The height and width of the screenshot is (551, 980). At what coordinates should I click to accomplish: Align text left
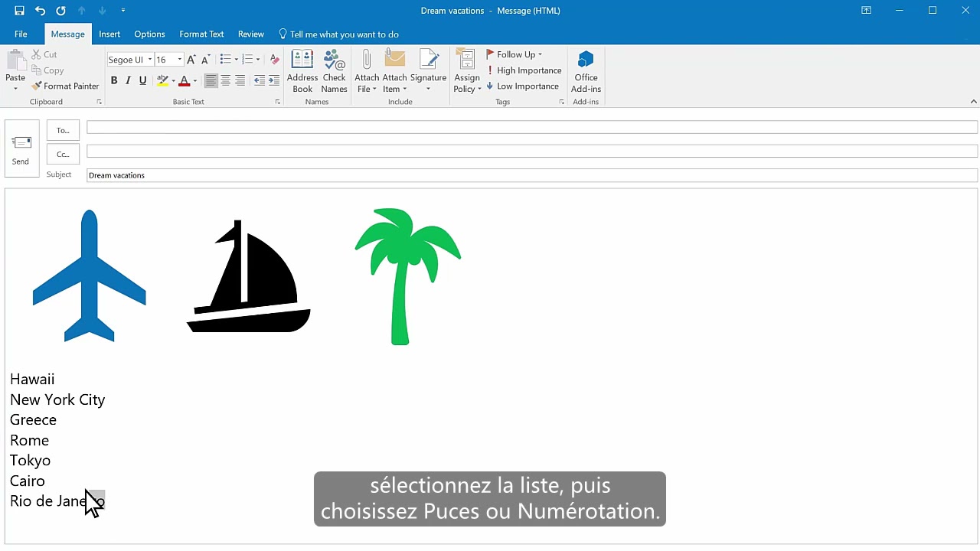211,80
